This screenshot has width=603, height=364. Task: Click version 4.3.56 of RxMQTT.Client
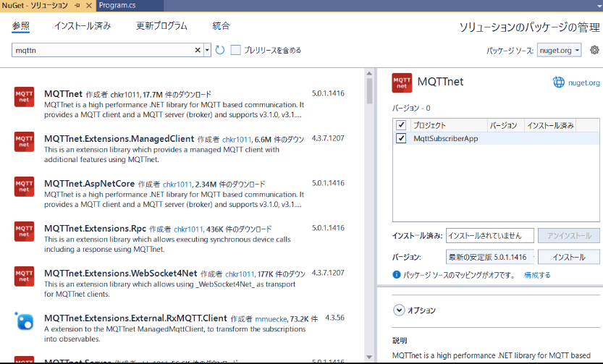(x=334, y=318)
